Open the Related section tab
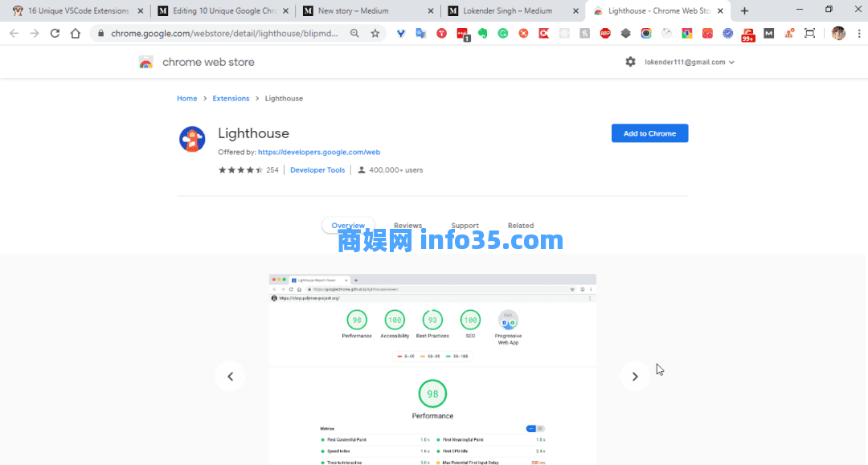Image resolution: width=868 pixels, height=465 pixels. click(x=521, y=226)
